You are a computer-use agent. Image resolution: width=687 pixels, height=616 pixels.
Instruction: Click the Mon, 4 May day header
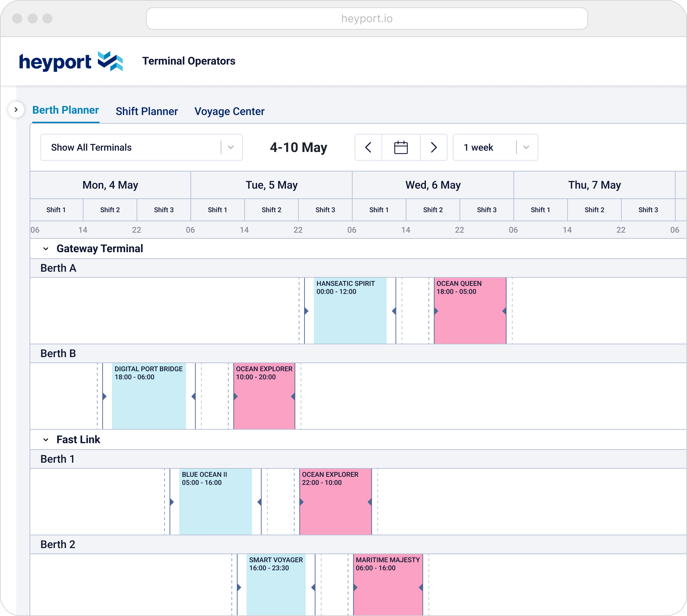click(110, 185)
